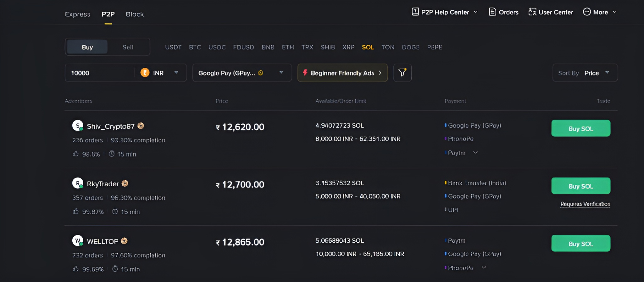Open the advanced filter funnel icon
Image resolution: width=644 pixels, height=282 pixels.
click(402, 73)
